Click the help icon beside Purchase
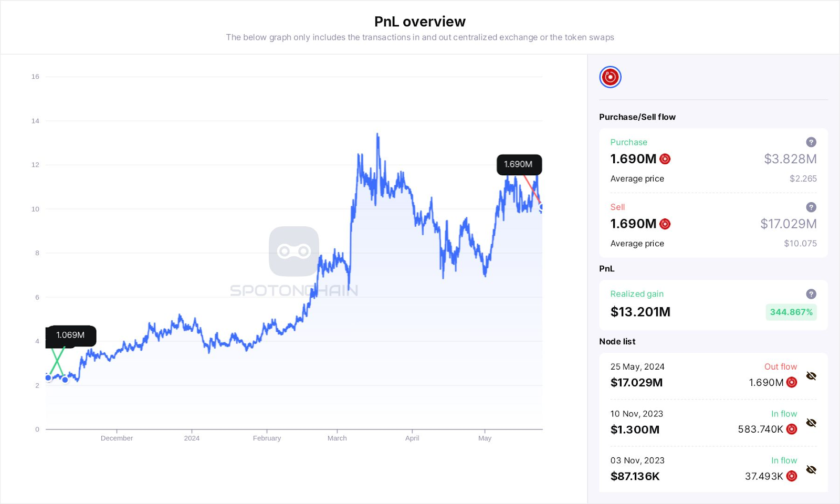The width and height of the screenshot is (840, 504). pyautogui.click(x=811, y=142)
